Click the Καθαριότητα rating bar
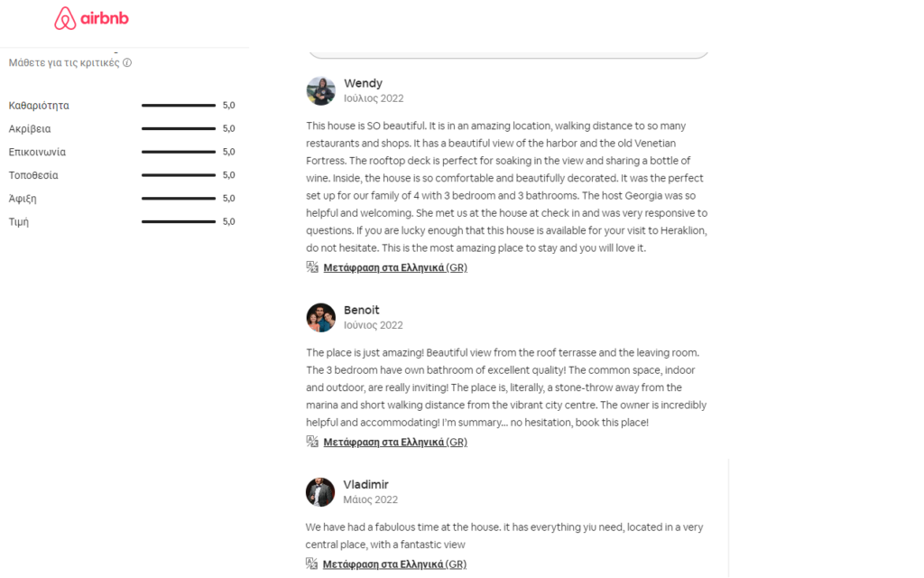924x578 pixels. [178, 106]
